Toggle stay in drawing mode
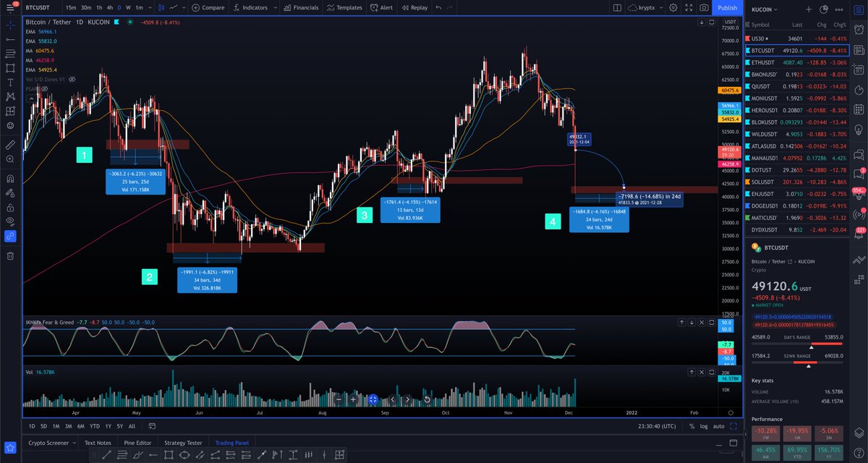 coord(10,192)
